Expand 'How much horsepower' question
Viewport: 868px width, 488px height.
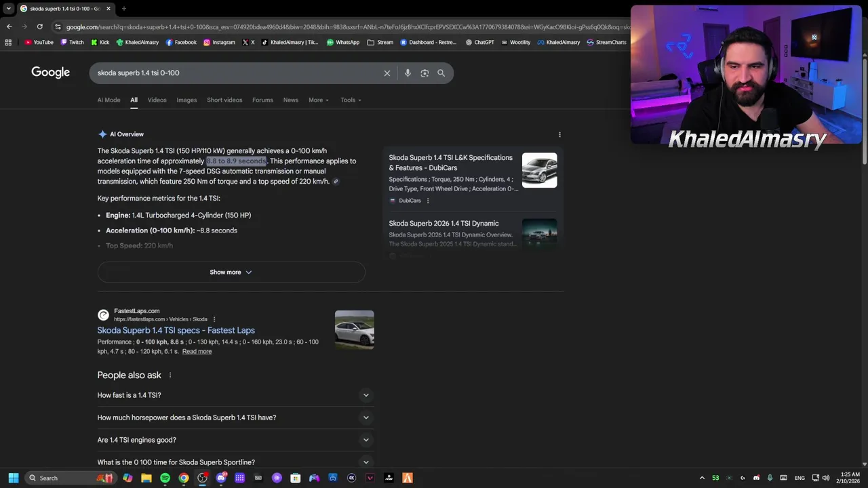(235, 418)
